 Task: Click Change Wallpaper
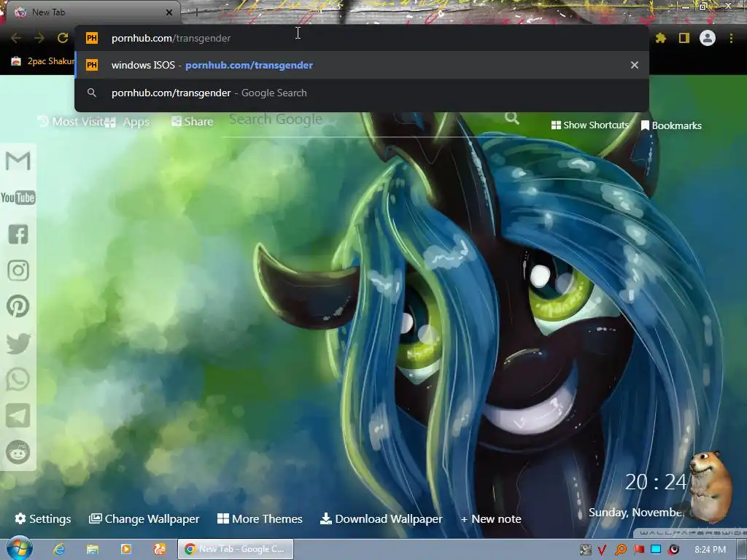click(x=144, y=518)
